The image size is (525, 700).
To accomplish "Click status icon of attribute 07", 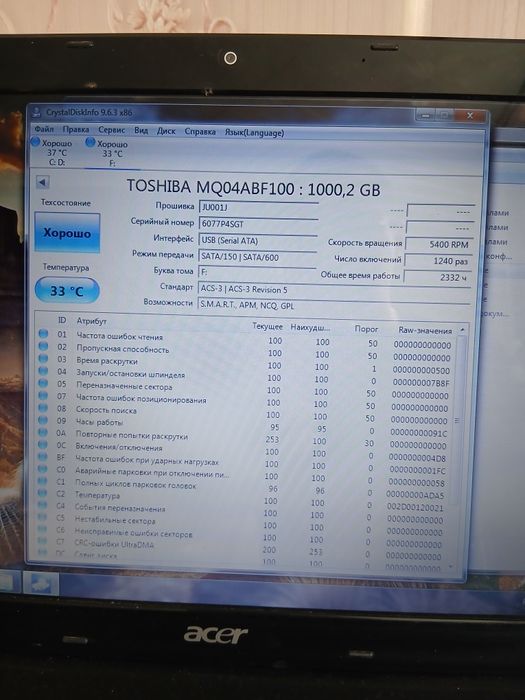I will pos(43,395).
